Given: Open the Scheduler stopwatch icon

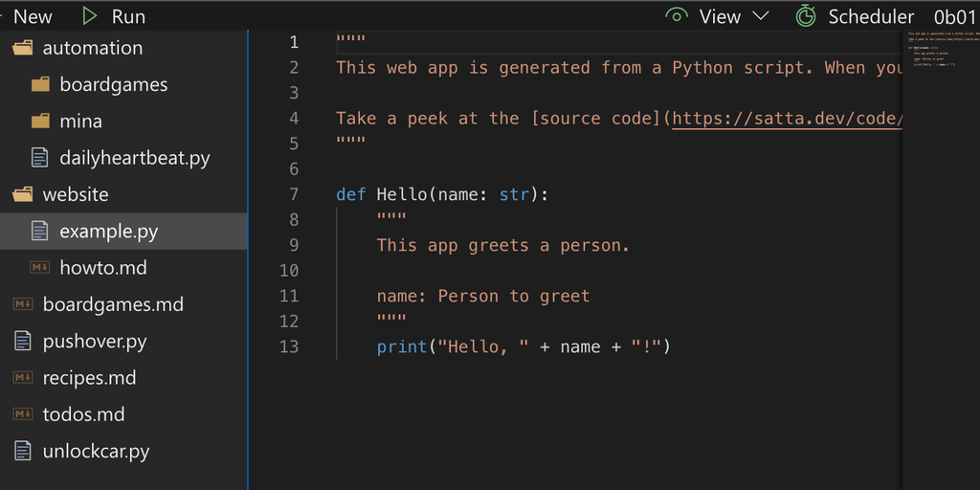Looking at the screenshot, I should click(806, 15).
